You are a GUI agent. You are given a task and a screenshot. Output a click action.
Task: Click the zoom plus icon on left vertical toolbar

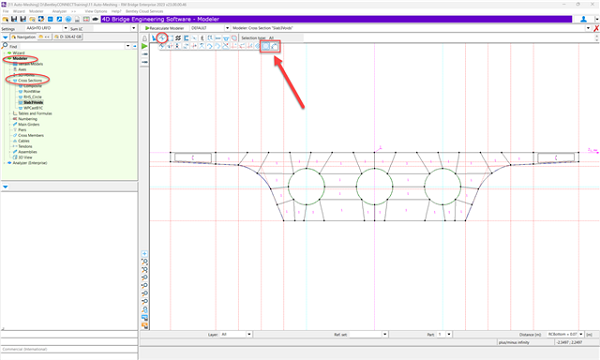click(x=144, y=254)
